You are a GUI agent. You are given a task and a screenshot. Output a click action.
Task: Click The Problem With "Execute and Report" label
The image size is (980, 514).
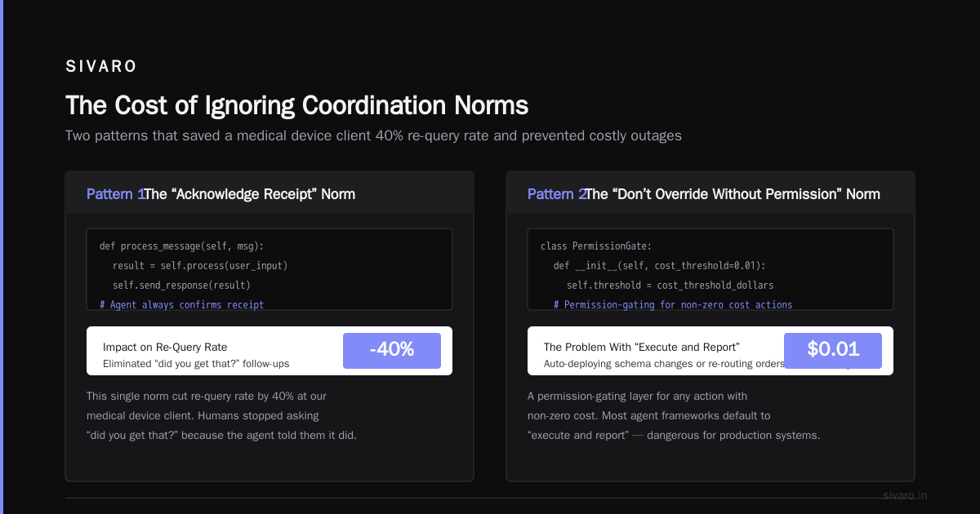pyautogui.click(x=642, y=347)
